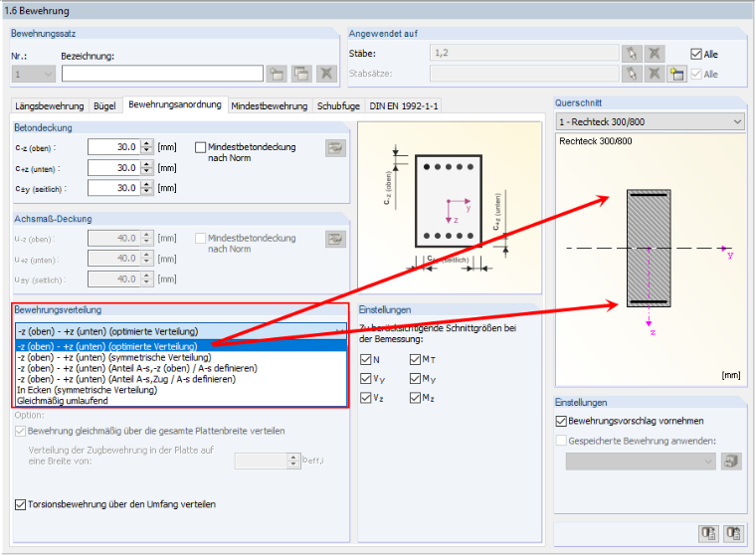Copy Bewehrungssatz icon next to Bezeichnung
The width and height of the screenshot is (756, 556).
click(301, 74)
